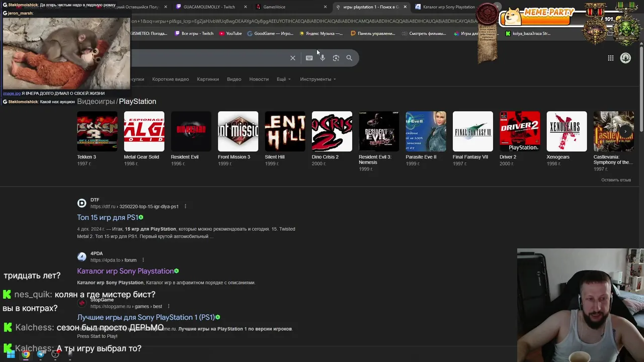644x362 pixels.
Task: Open kolya_baza3raza bookmark
Action: (x=528, y=34)
